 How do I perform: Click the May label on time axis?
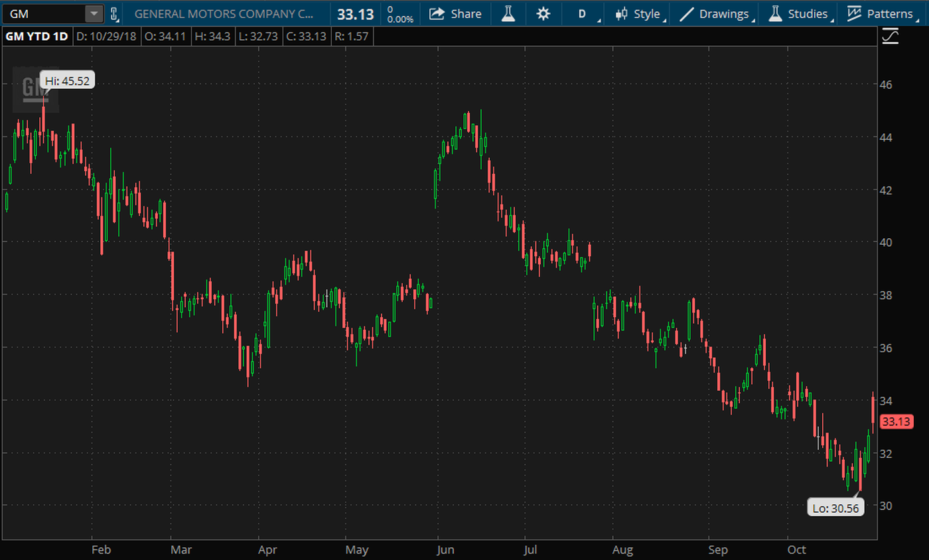tap(356, 549)
